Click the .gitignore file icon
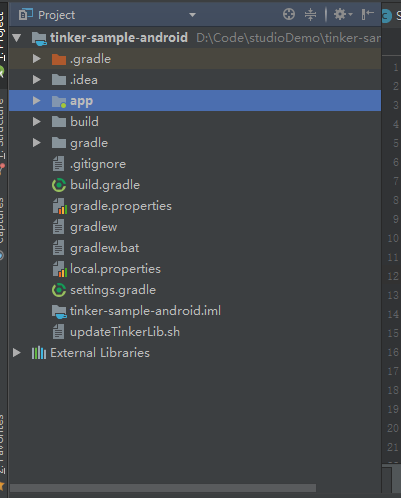 pos(58,164)
